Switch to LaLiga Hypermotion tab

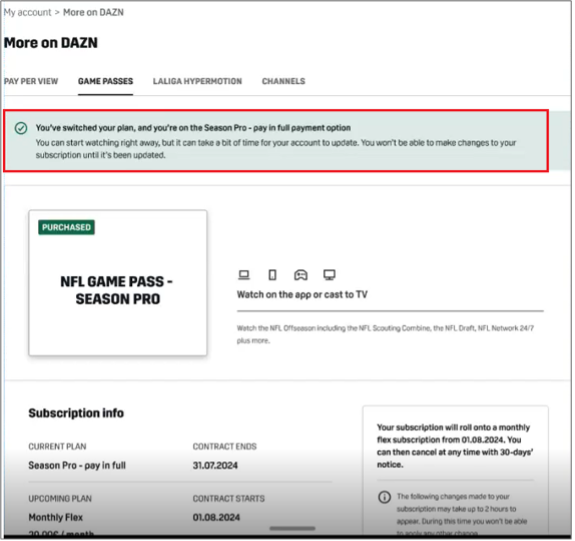point(198,81)
